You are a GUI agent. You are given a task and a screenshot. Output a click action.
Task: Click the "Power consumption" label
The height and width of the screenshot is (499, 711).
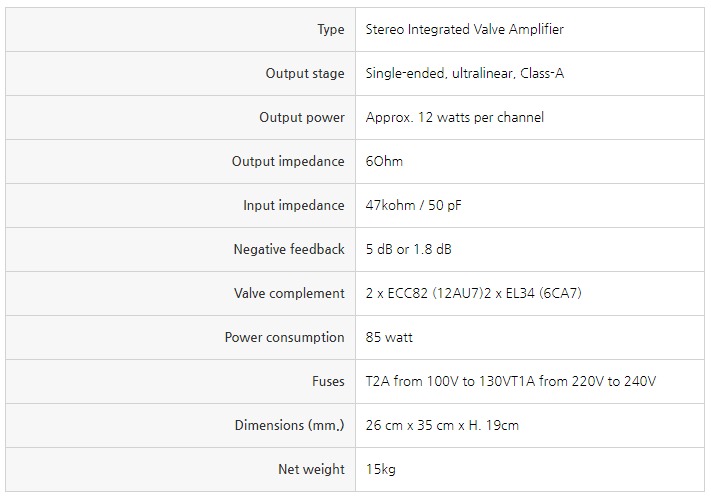tap(284, 338)
